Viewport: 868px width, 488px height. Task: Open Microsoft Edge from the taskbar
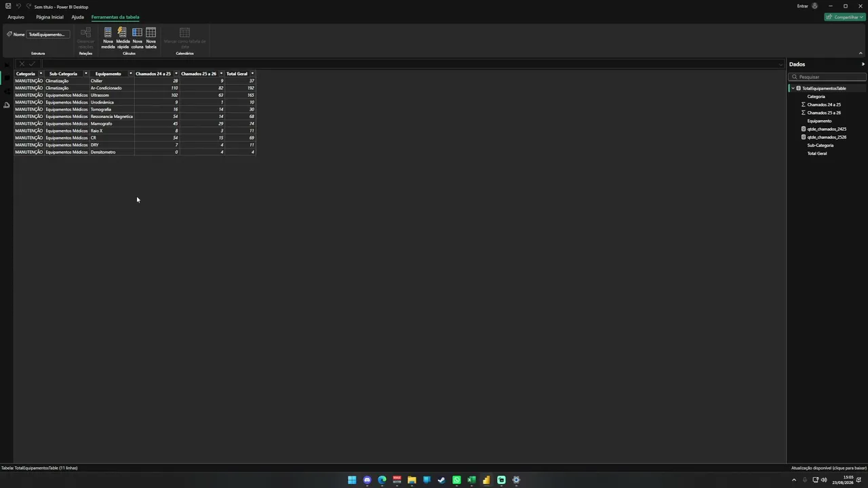[382, 480]
